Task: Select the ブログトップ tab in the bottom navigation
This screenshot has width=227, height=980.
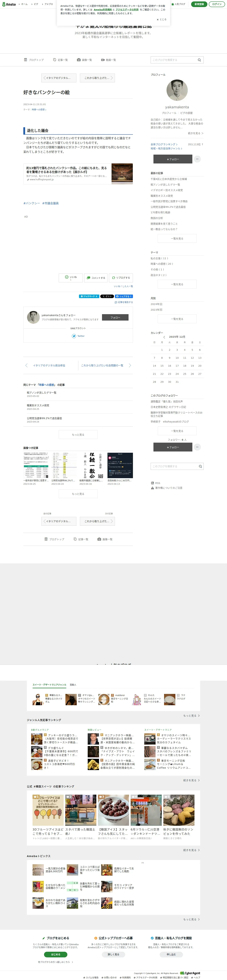Action: (54, 539)
